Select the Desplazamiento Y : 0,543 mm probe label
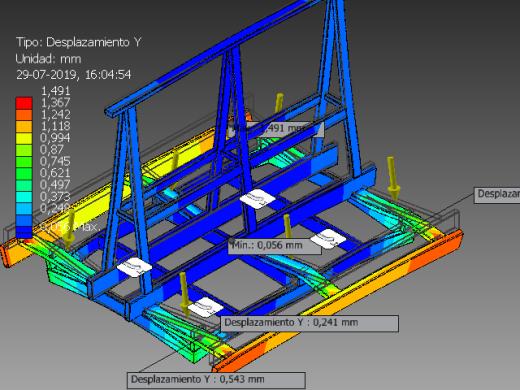The width and height of the screenshot is (520, 390). (x=216, y=380)
